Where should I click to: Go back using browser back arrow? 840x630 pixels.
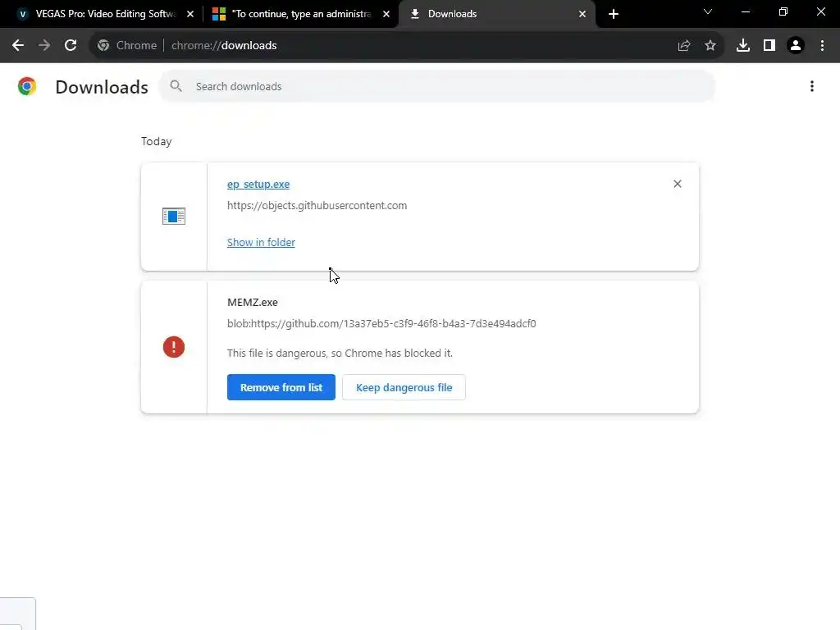[x=18, y=46]
